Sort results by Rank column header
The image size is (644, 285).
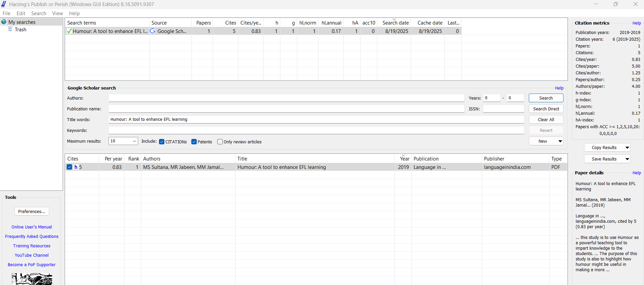[133, 159]
